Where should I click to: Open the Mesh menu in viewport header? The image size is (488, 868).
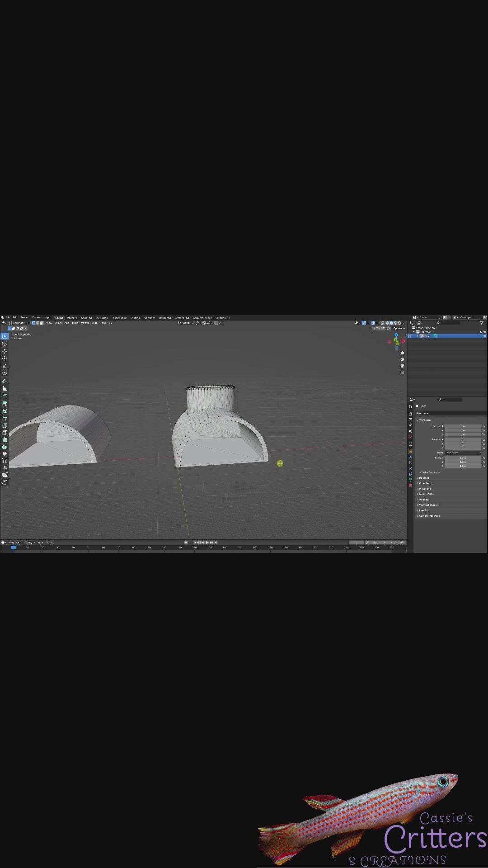click(75, 323)
